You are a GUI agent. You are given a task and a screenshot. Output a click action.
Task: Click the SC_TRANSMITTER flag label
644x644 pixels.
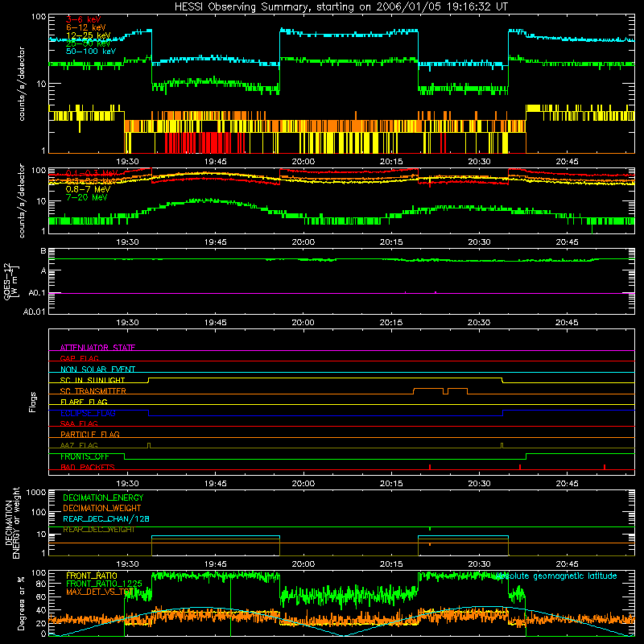93,391
